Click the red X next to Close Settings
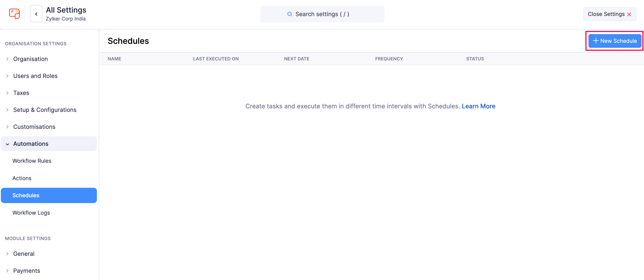Viewport: 644px width, 280px height. [x=629, y=14]
